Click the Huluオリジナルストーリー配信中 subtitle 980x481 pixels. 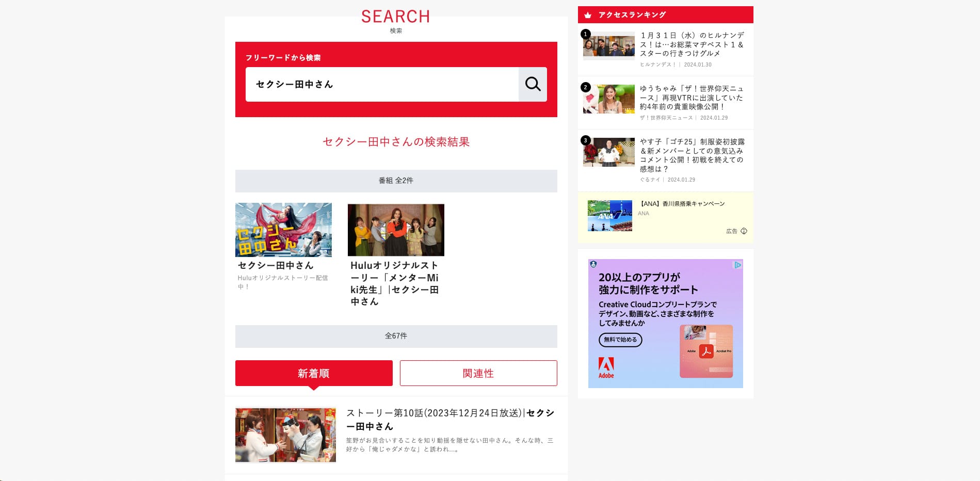[x=283, y=282]
